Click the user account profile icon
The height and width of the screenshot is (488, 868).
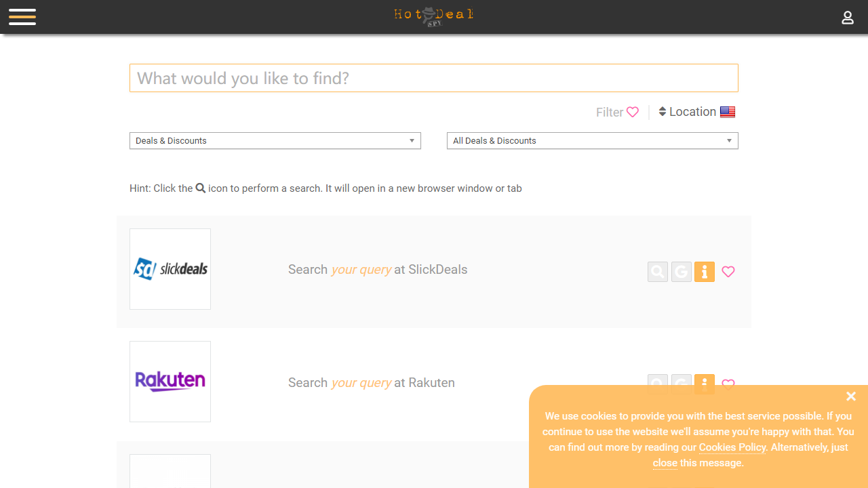pos(847,18)
